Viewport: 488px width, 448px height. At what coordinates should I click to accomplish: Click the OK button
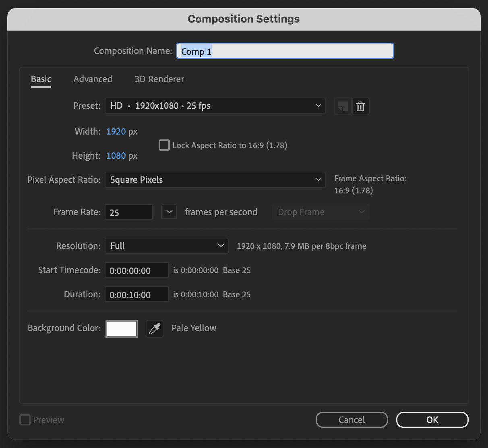click(432, 419)
